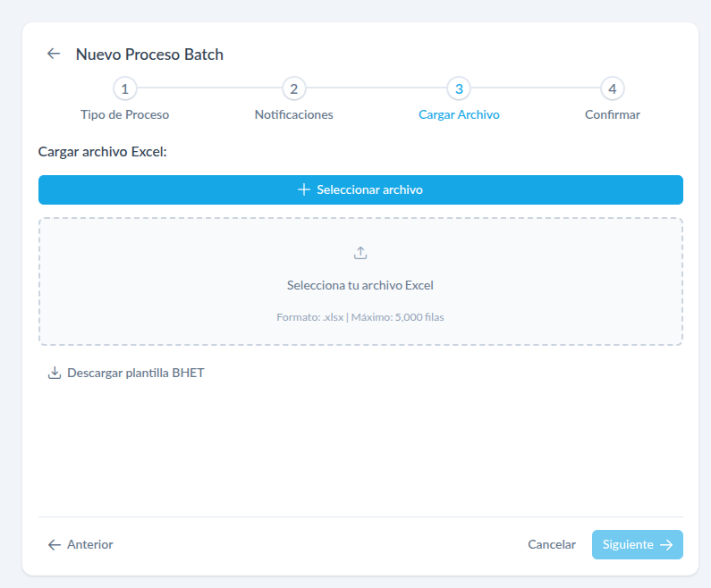This screenshot has height=588, width=711.
Task: Click the plus icon in Seleccionar archivo
Action: tap(304, 189)
